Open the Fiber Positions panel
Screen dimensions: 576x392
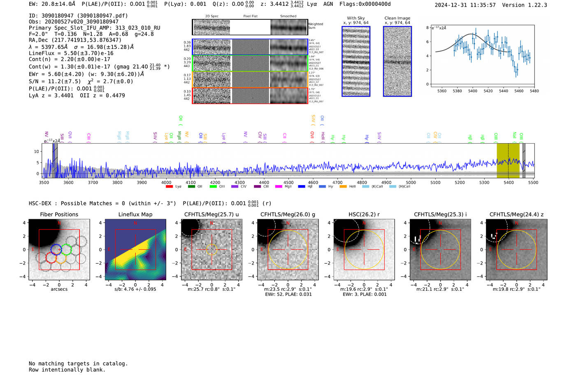[x=59, y=250]
